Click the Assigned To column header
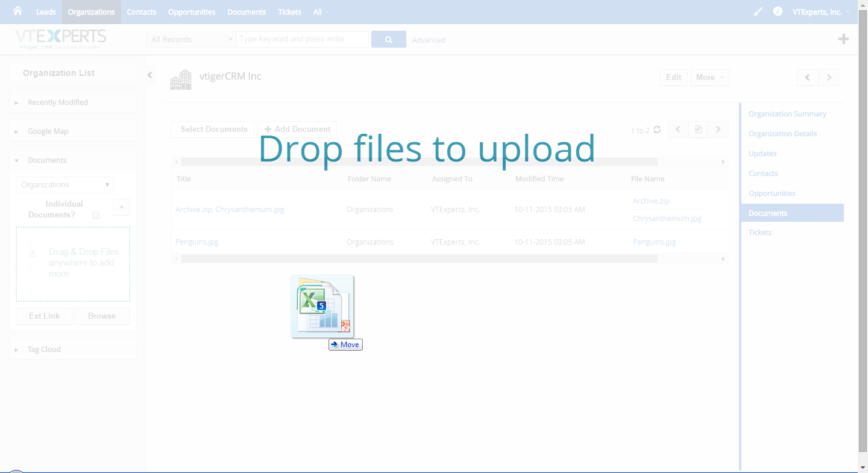Viewport: 868px width, 473px height. click(452, 179)
